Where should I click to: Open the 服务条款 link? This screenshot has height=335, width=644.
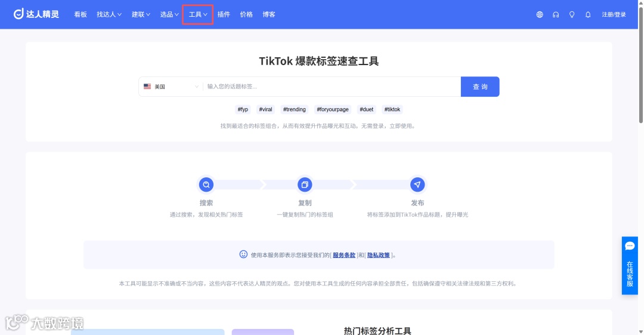pos(344,255)
